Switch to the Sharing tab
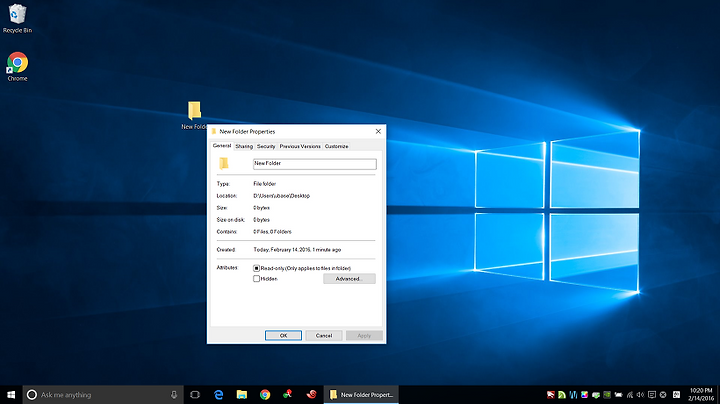 point(244,146)
